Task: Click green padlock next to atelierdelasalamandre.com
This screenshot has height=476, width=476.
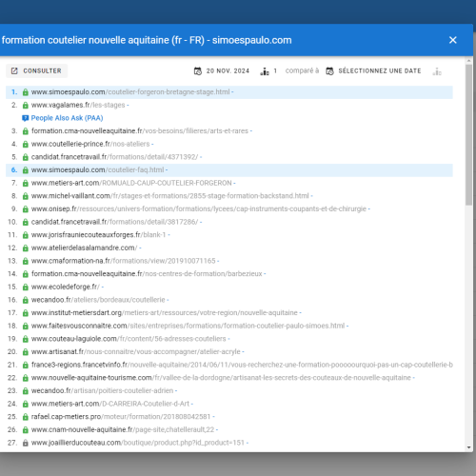Action: (x=26, y=248)
